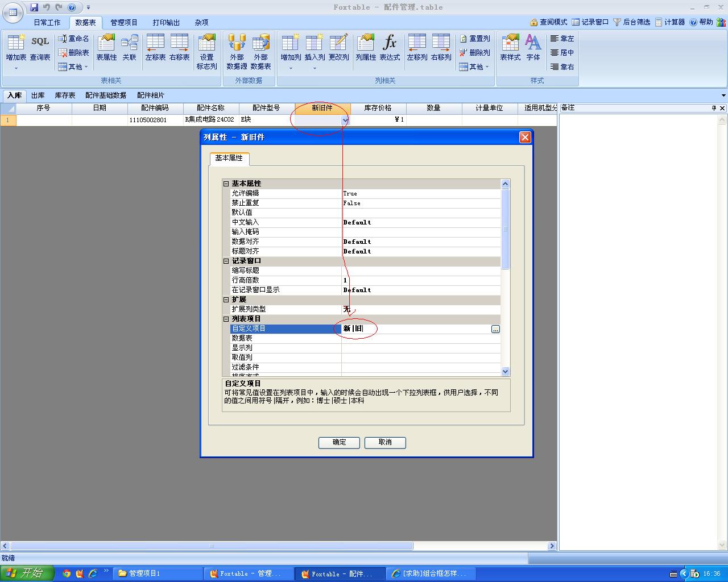Screen dimensions: 728x582
Task: Collapse the 基本属性 property group
Action: pyautogui.click(x=226, y=184)
